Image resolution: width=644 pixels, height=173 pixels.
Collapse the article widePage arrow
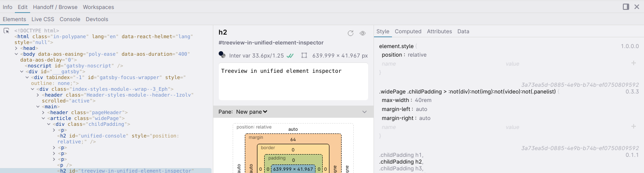[43, 118]
